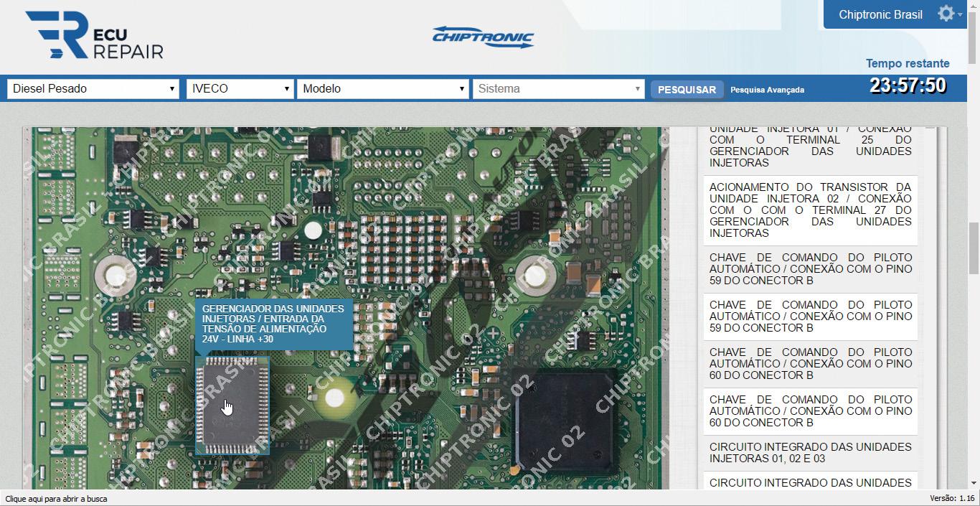
Task: Open the IVECO brand dropdown
Action: tap(240, 89)
